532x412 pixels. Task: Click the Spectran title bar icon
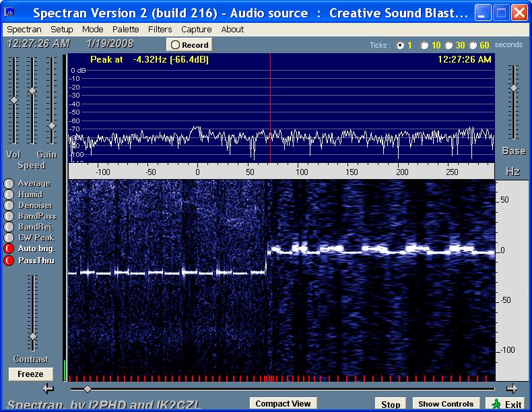[x=9, y=13]
